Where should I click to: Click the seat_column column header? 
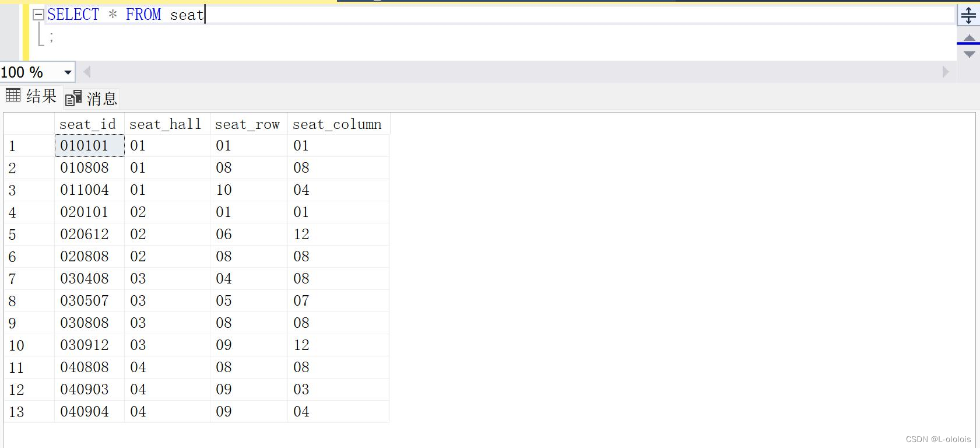339,124
